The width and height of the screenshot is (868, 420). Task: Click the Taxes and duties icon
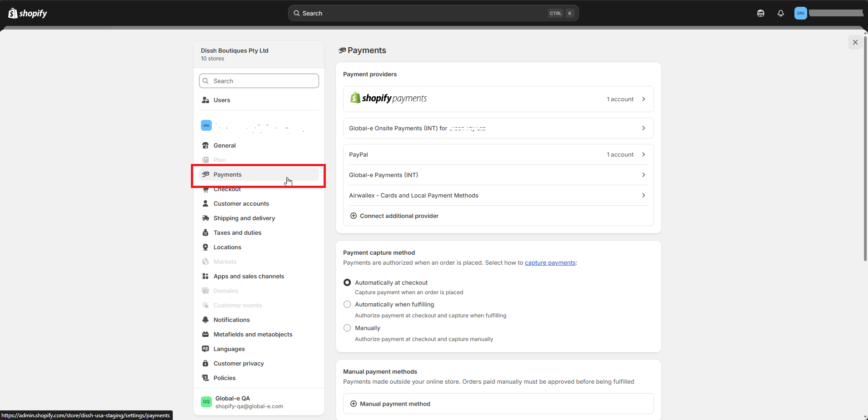[x=205, y=232]
